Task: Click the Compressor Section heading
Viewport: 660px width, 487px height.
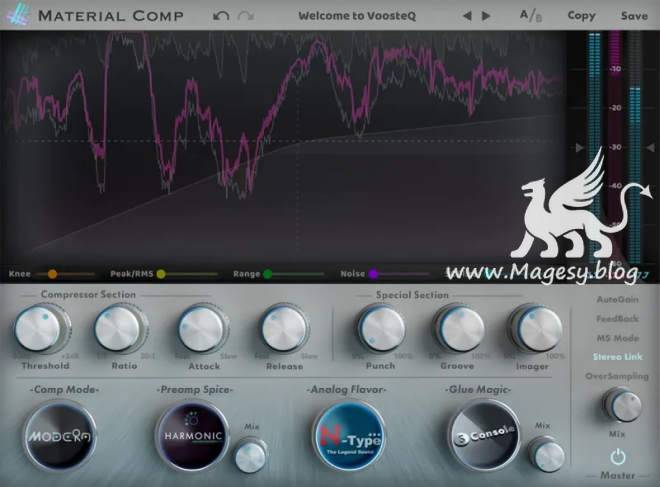Action: point(88,295)
